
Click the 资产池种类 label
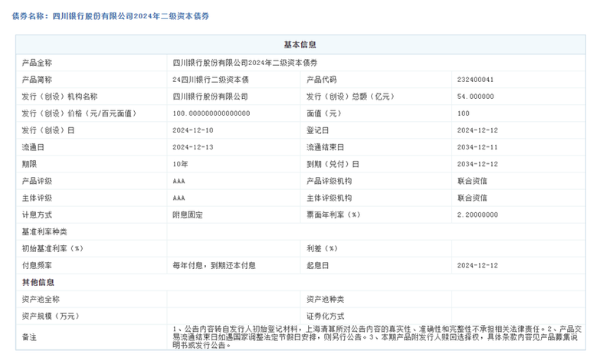(325, 299)
